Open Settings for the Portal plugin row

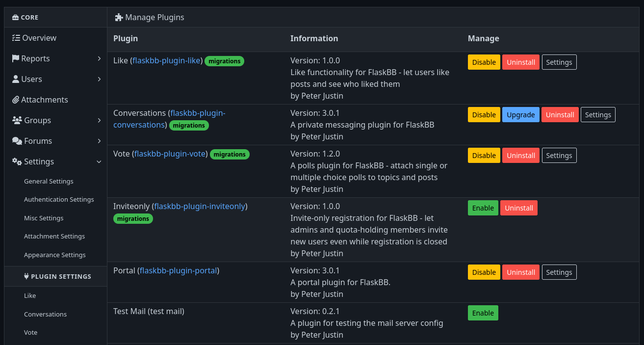tap(559, 272)
